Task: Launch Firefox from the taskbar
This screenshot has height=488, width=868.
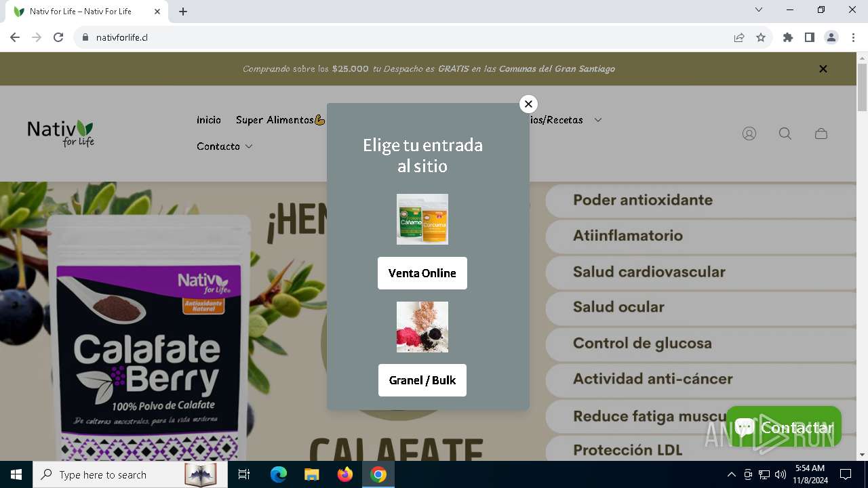Action: point(345,474)
